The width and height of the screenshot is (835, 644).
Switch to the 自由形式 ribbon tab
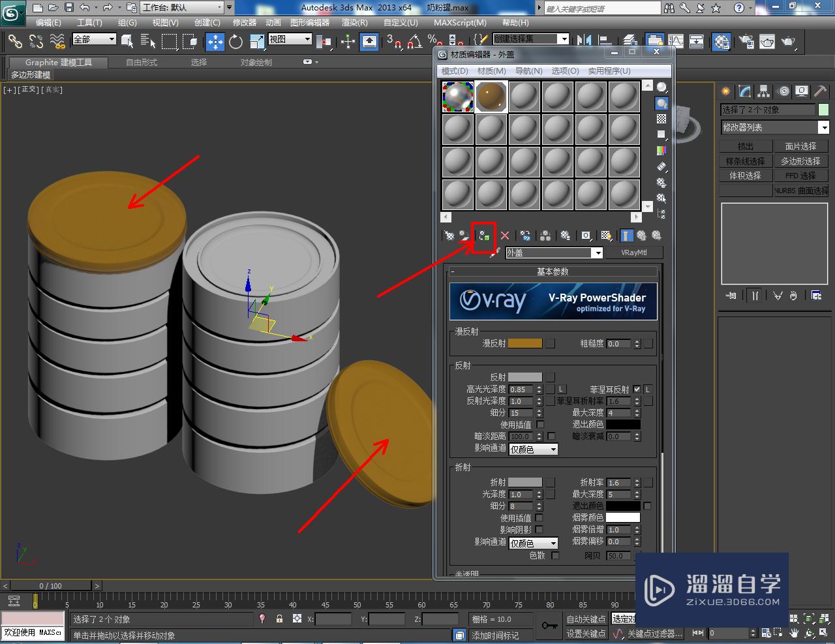point(142,62)
